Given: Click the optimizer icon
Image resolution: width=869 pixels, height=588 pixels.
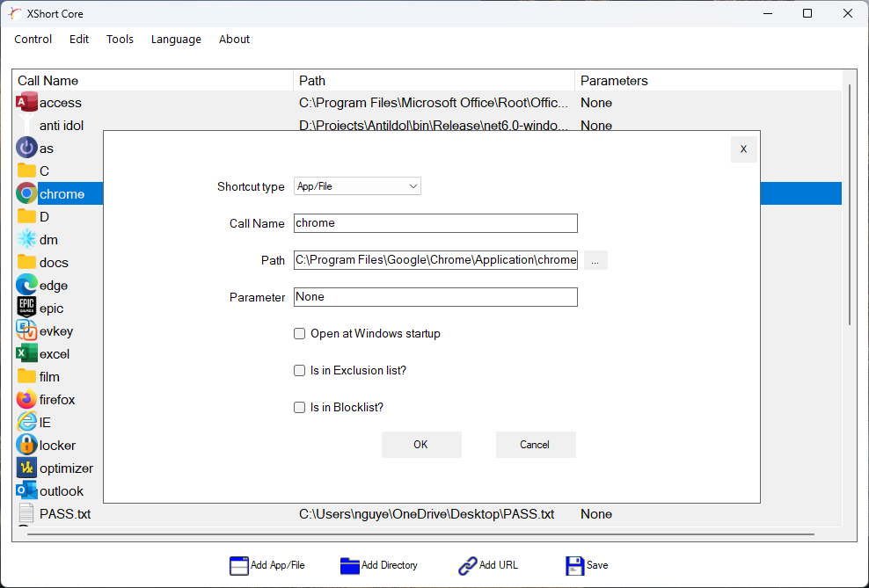Looking at the screenshot, I should pos(26,468).
